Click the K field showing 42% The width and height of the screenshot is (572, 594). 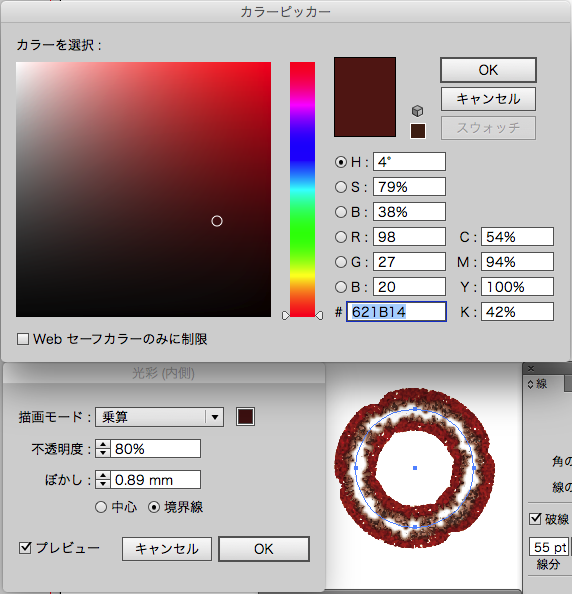(517, 312)
